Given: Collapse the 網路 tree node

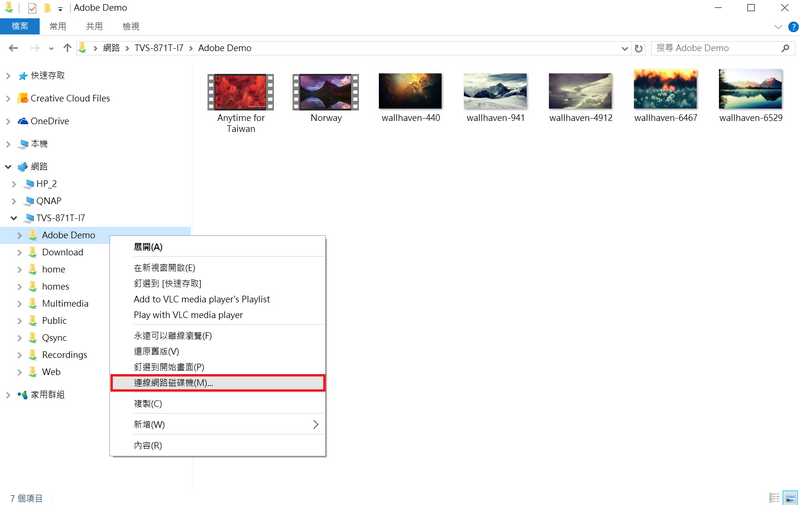Looking at the screenshot, I should (8, 167).
